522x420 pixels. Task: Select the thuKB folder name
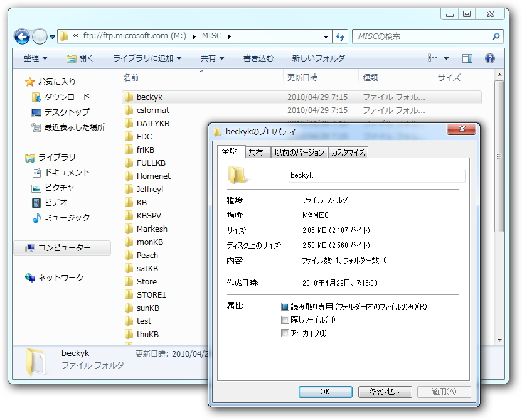pos(147,334)
